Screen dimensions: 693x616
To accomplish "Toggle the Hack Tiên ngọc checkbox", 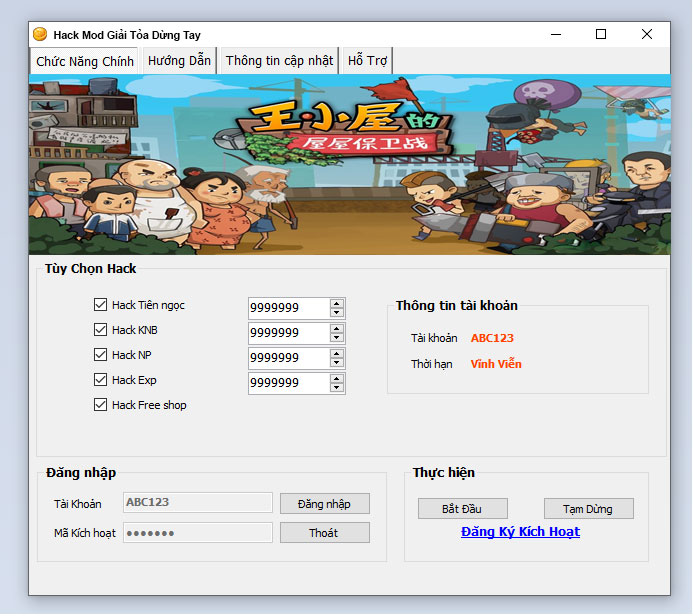I will pos(100,304).
